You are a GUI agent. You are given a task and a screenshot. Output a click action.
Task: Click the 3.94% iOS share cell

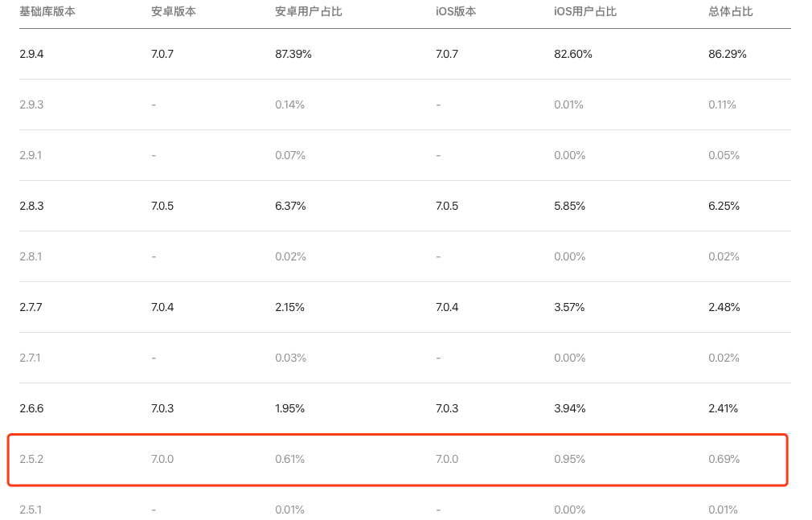pyautogui.click(x=569, y=408)
